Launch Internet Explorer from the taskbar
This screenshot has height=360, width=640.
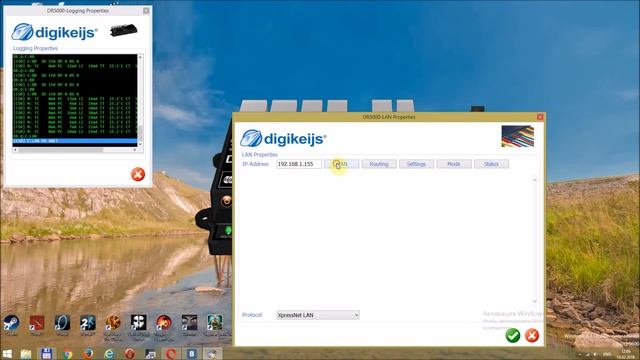109,353
